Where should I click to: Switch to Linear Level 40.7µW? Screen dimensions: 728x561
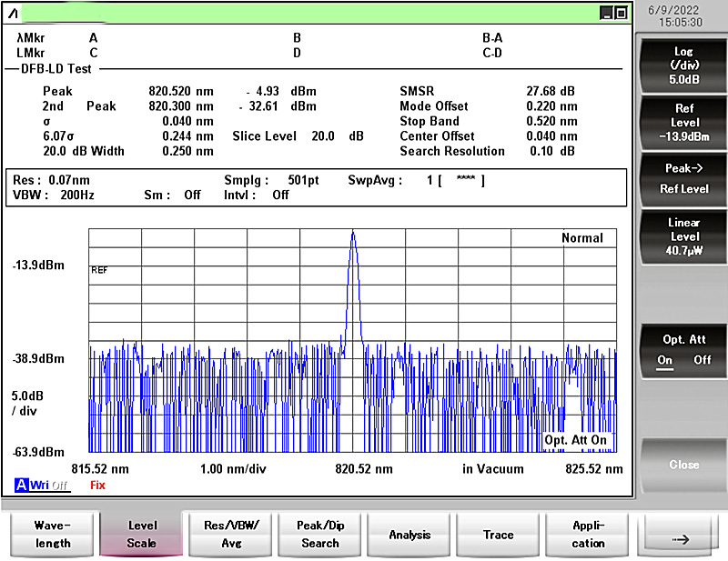(x=684, y=236)
